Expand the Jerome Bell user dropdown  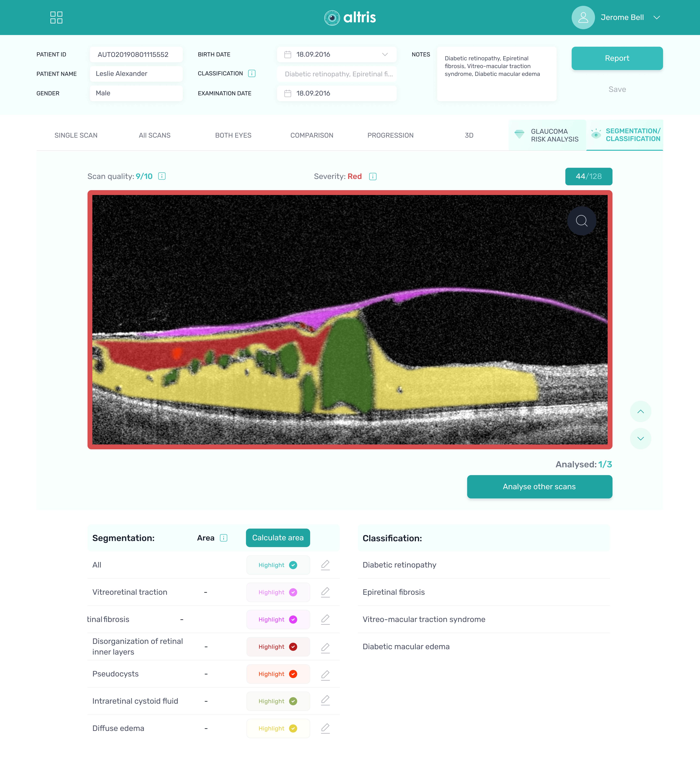coord(657,18)
